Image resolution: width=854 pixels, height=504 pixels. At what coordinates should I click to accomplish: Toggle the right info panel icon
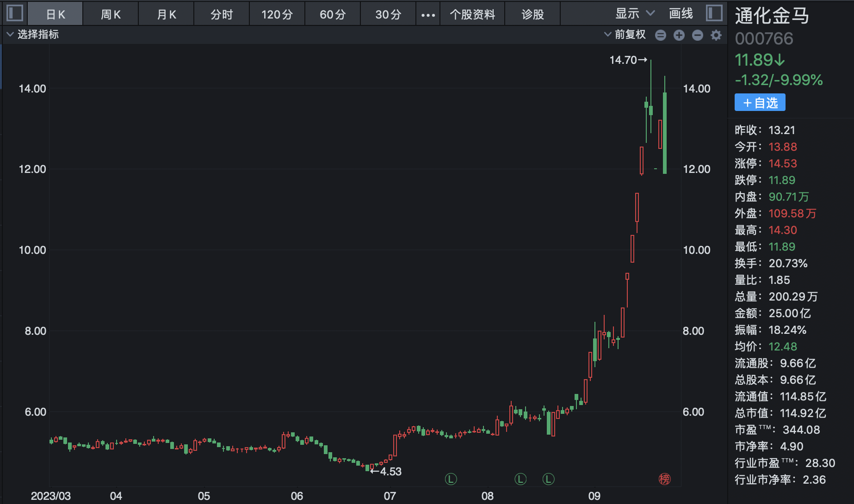click(x=714, y=13)
